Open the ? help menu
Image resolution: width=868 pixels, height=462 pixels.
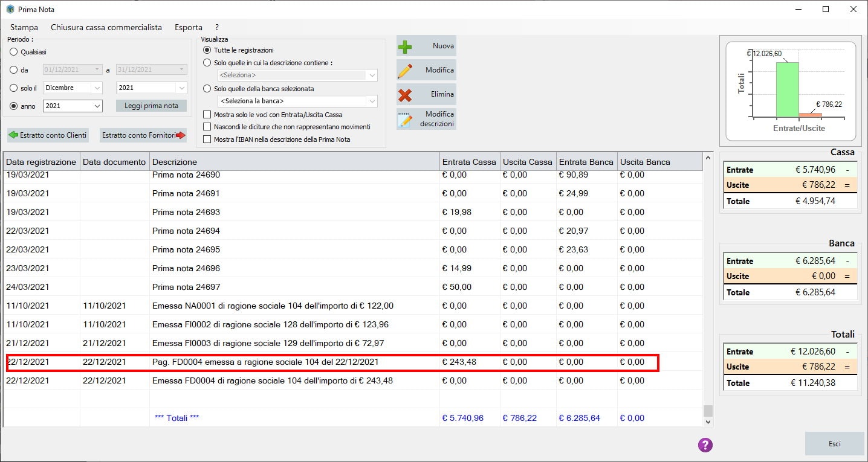(217, 27)
